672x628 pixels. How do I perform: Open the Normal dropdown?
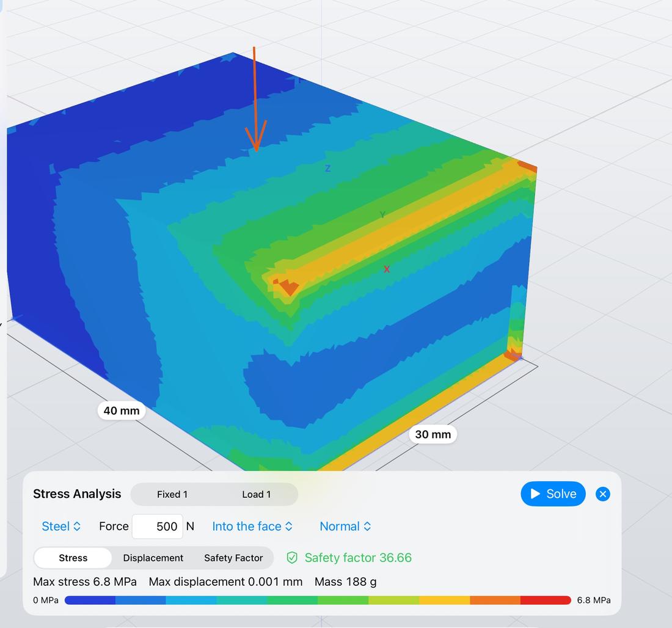click(x=345, y=526)
